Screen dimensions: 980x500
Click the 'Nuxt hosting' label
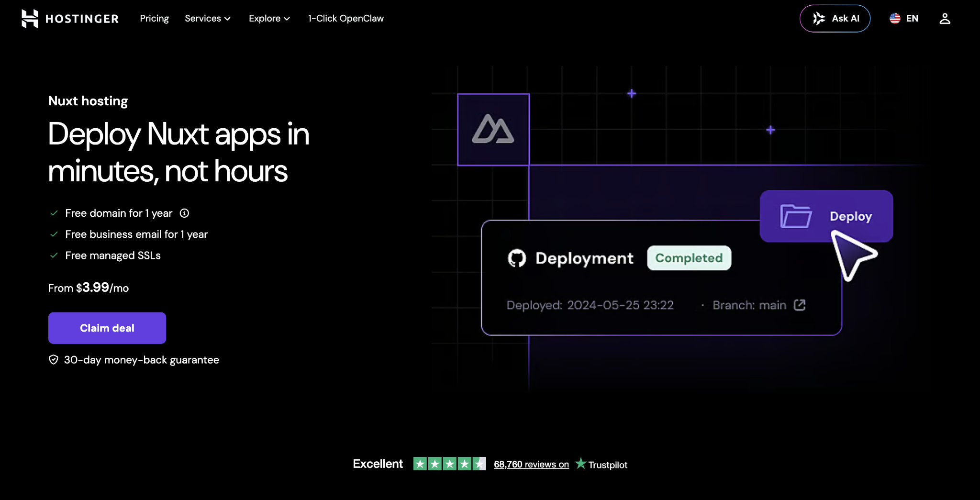[88, 101]
